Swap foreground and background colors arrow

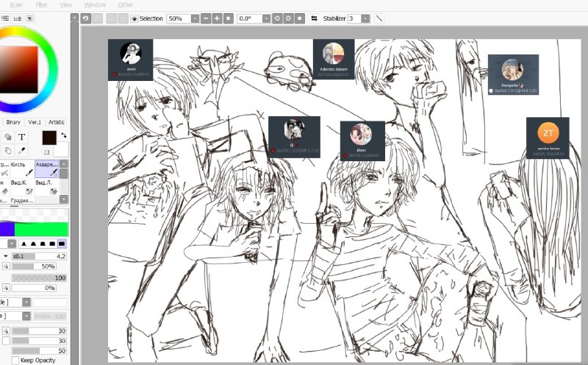[x=64, y=135]
